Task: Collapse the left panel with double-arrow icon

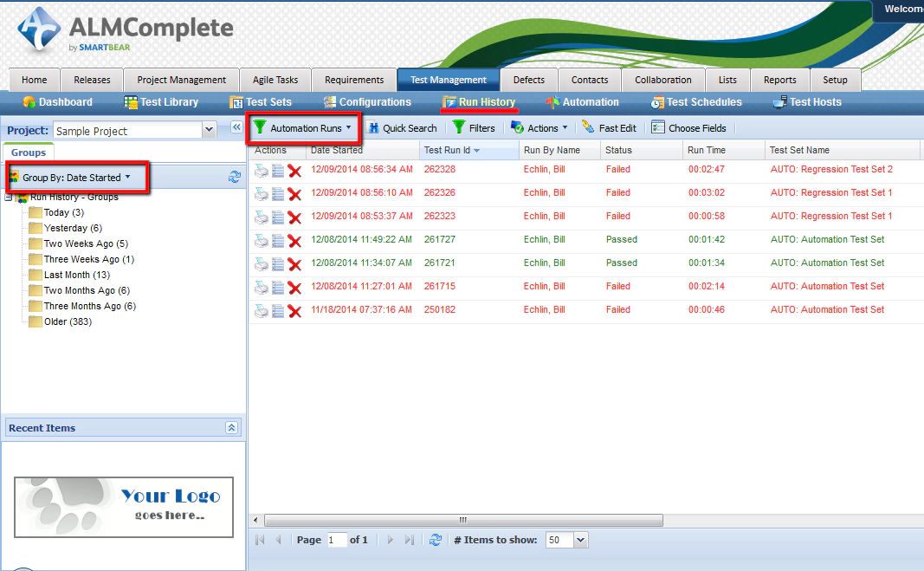Action: pyautogui.click(x=236, y=127)
